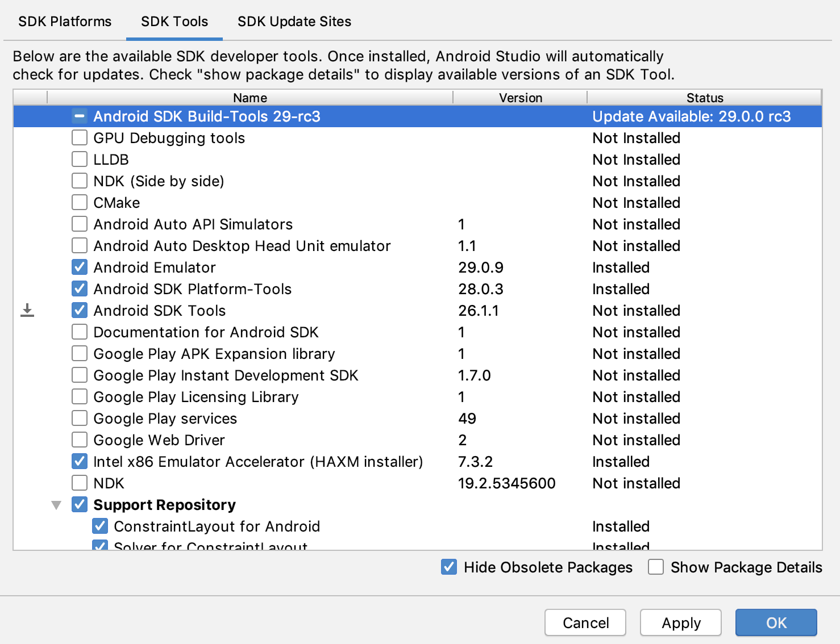Confirm changes with the OK button

tap(775, 622)
